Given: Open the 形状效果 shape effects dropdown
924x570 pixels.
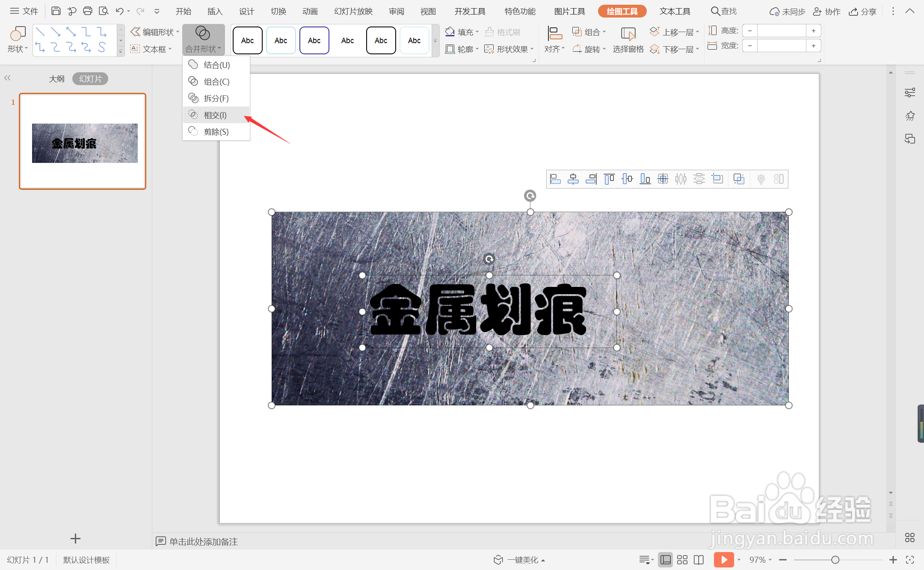Looking at the screenshot, I should (x=509, y=49).
